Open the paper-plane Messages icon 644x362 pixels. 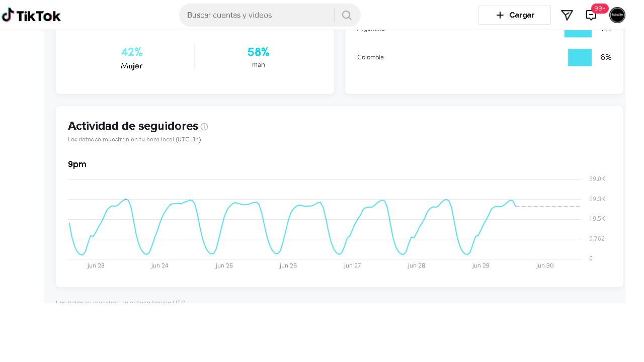[567, 15]
